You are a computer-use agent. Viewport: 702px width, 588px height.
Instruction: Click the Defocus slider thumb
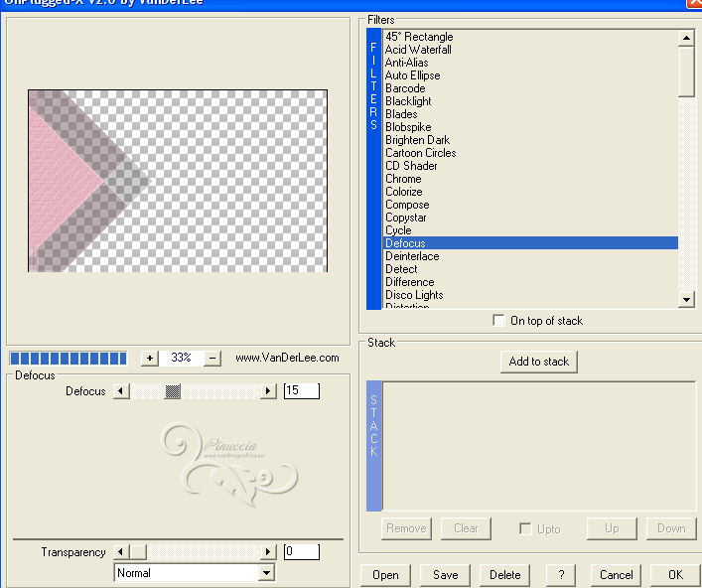pos(173,391)
